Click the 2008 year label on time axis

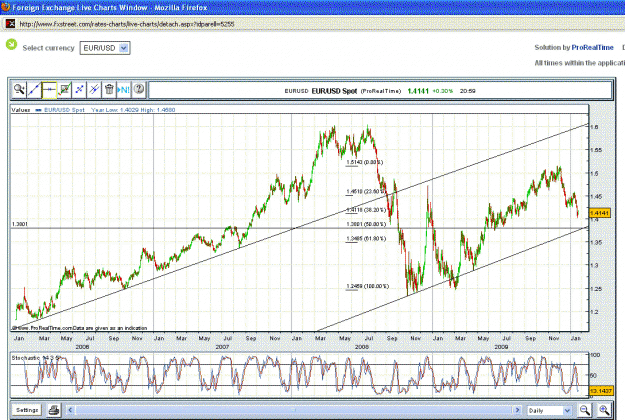[362, 347]
